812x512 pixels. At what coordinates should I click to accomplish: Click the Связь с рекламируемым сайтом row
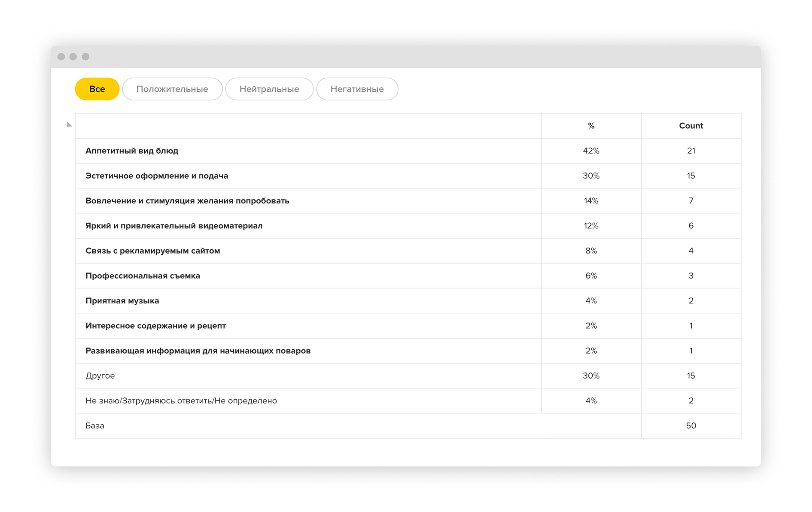408,251
